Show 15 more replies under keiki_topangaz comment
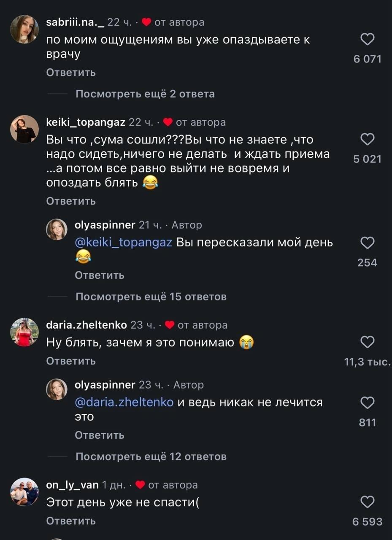This screenshot has height=540, width=392. (151, 297)
